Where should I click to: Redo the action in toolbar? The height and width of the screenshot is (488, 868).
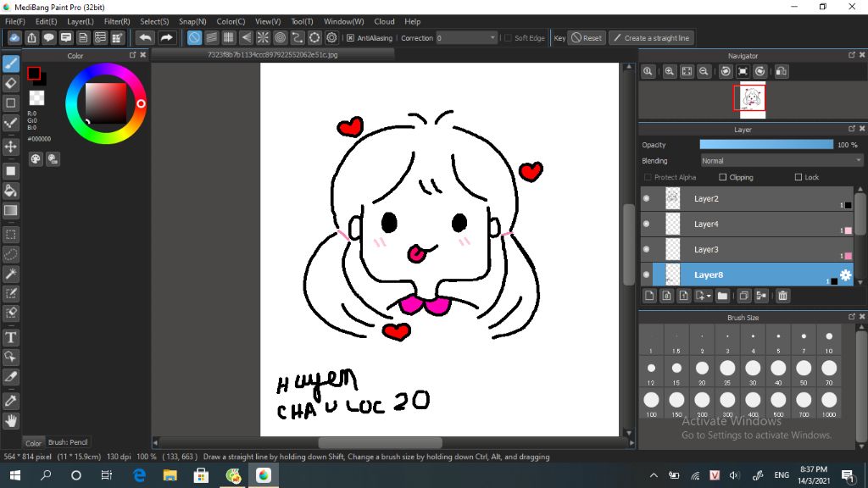[166, 37]
